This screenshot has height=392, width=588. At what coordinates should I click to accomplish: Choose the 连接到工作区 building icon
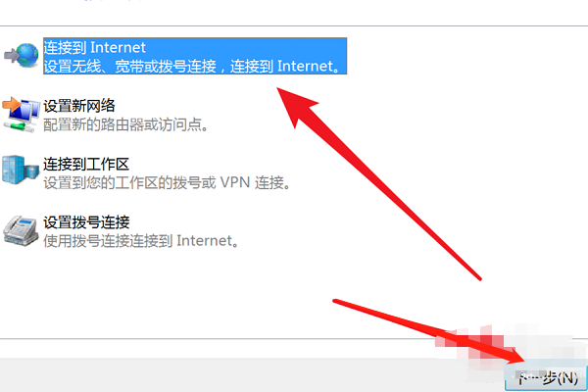click(x=21, y=170)
